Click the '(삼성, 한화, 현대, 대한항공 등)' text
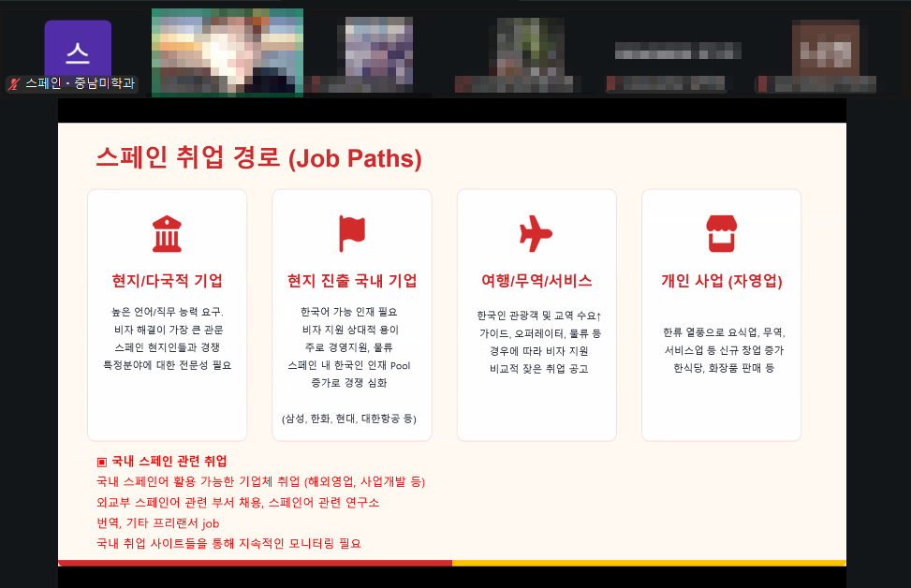 pos(349,419)
